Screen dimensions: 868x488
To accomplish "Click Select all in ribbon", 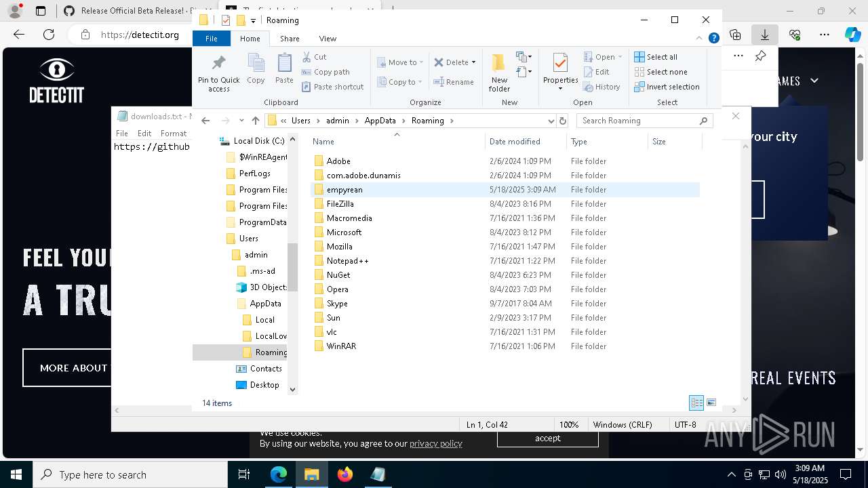I will (656, 57).
